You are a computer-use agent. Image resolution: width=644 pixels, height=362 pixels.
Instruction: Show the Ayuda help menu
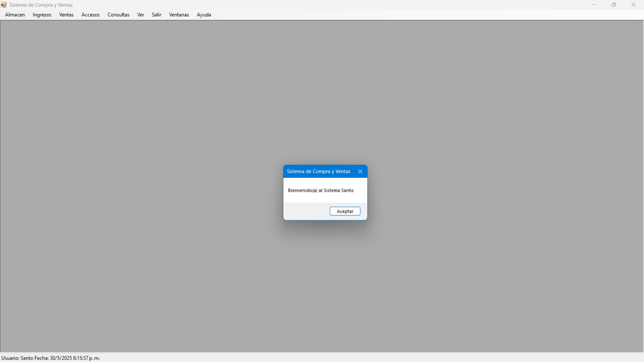pyautogui.click(x=204, y=15)
